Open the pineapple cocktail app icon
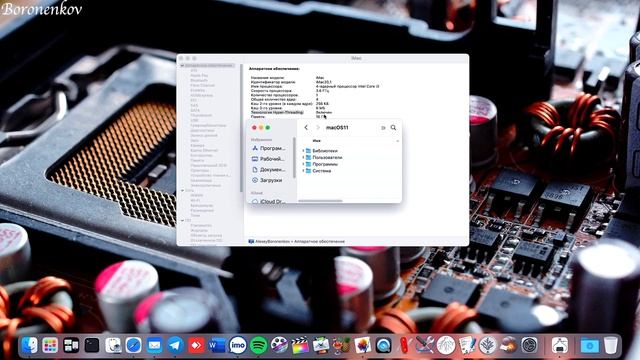This screenshot has width=640, height=360. 341,346
